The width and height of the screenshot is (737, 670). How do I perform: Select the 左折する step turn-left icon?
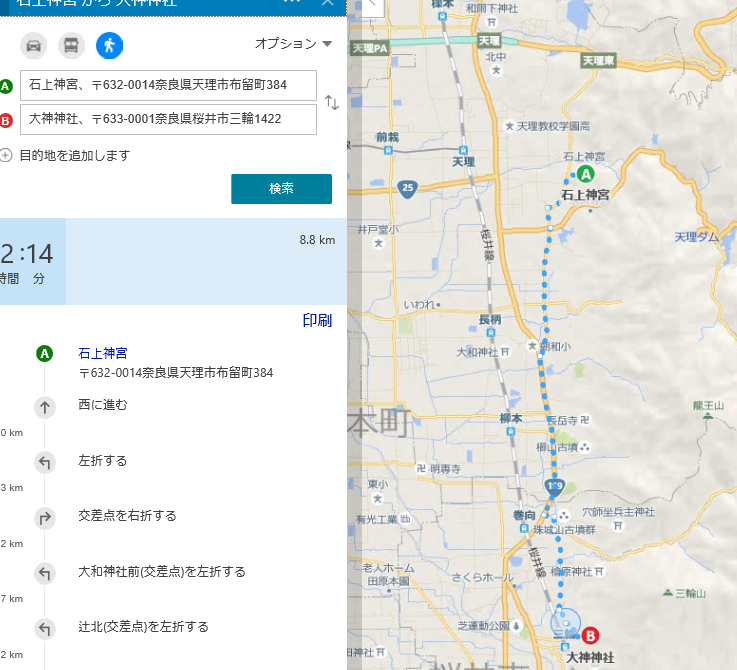point(44,462)
